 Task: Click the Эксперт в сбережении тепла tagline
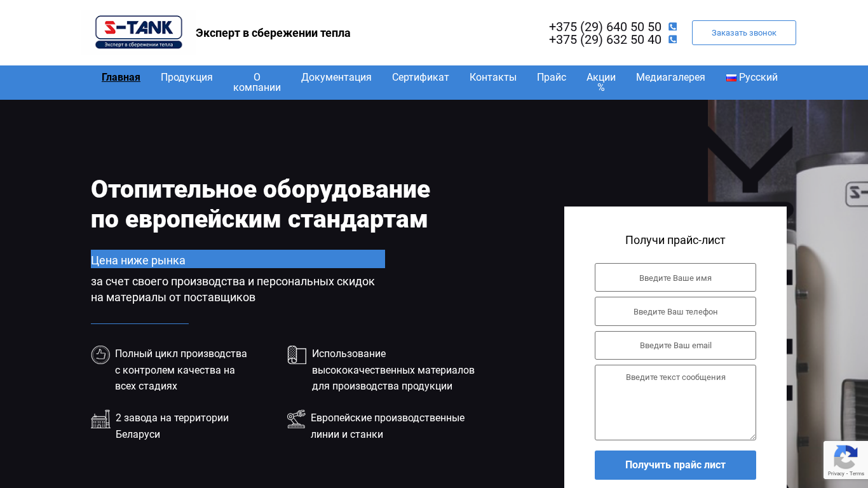[x=273, y=33]
